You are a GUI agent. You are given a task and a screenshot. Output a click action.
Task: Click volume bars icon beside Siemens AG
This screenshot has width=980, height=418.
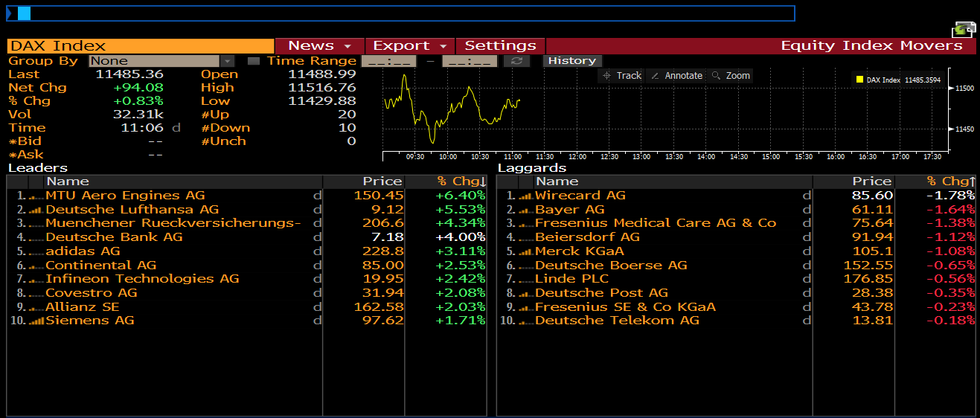click(x=36, y=321)
